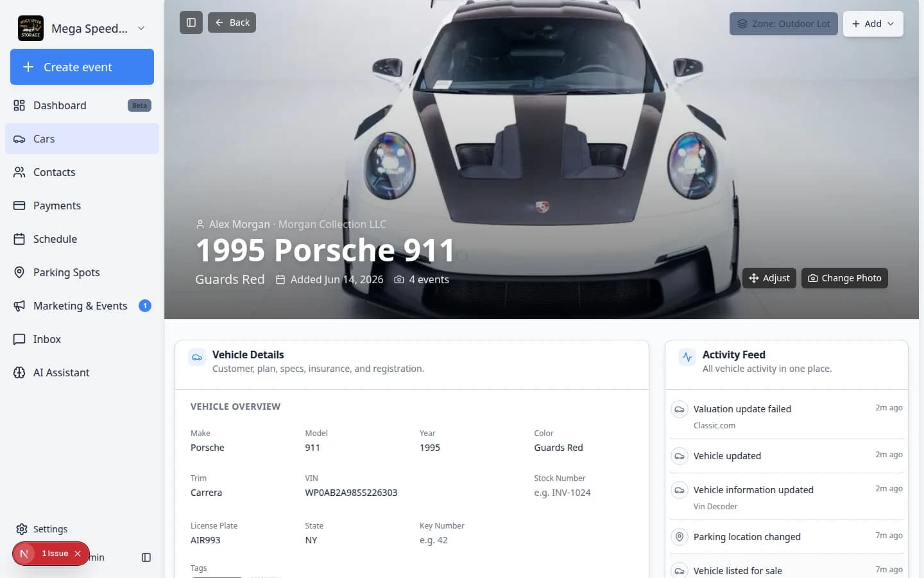Click the Marketing megaphone icon

pos(19,306)
